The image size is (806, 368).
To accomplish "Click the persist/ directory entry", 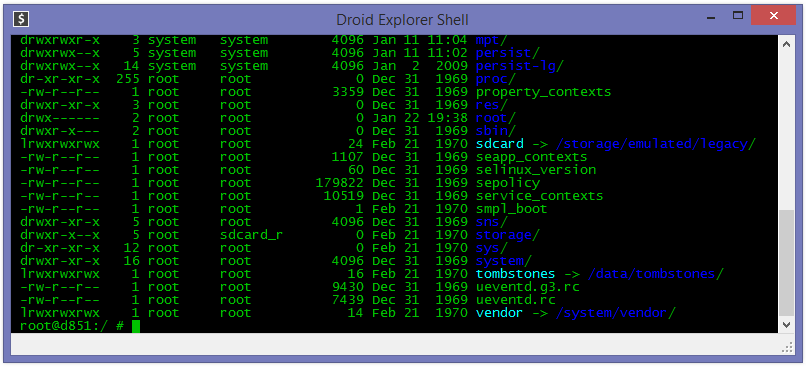I will 508,53.
